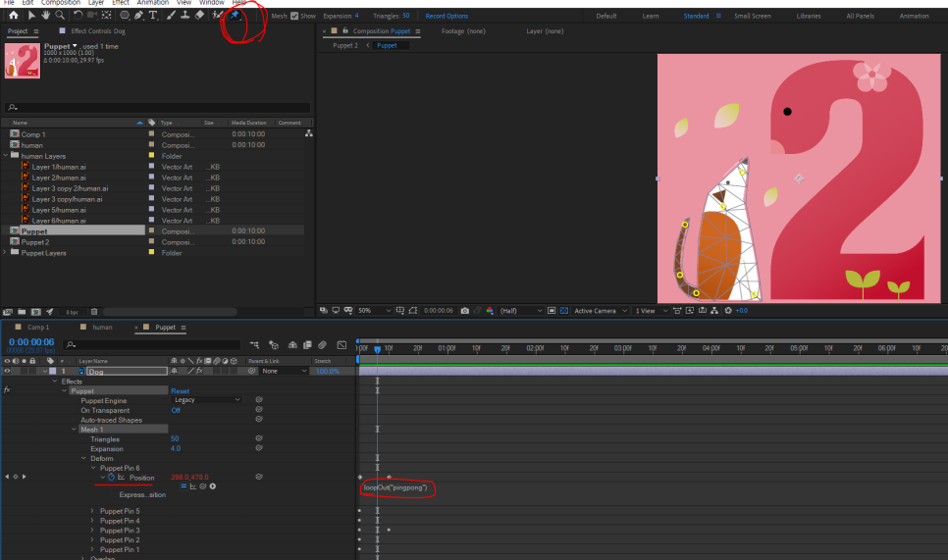Select the Brush tool

click(x=171, y=15)
